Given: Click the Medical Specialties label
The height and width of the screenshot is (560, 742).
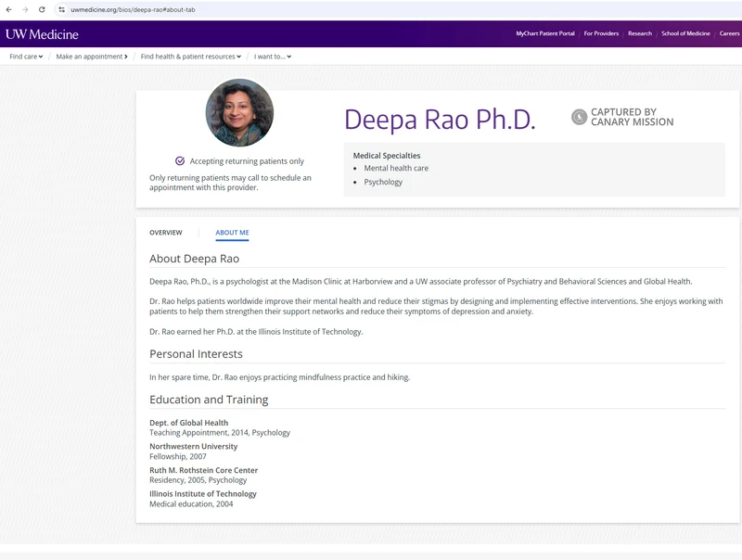Looking at the screenshot, I should pyautogui.click(x=387, y=156).
